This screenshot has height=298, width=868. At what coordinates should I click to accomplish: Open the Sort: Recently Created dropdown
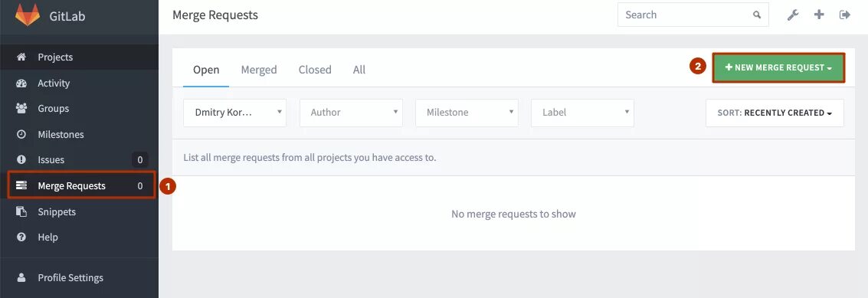(775, 113)
